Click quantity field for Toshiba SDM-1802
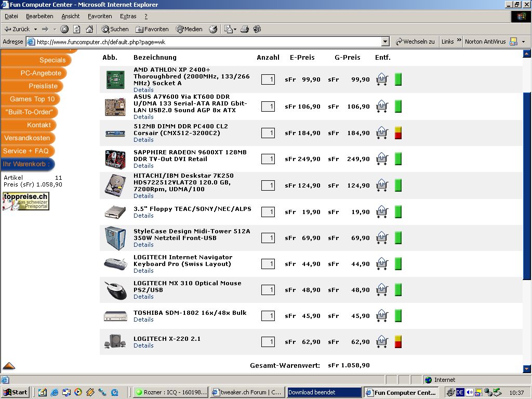 (x=268, y=316)
